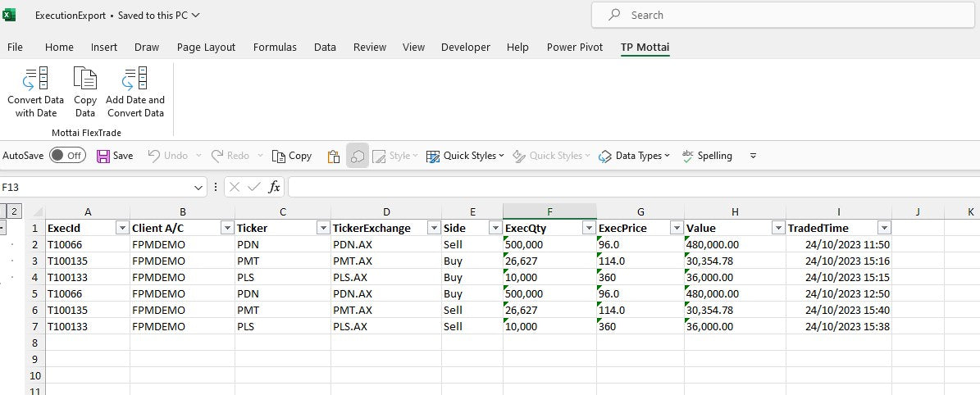Switch to the Review tab

[370, 47]
